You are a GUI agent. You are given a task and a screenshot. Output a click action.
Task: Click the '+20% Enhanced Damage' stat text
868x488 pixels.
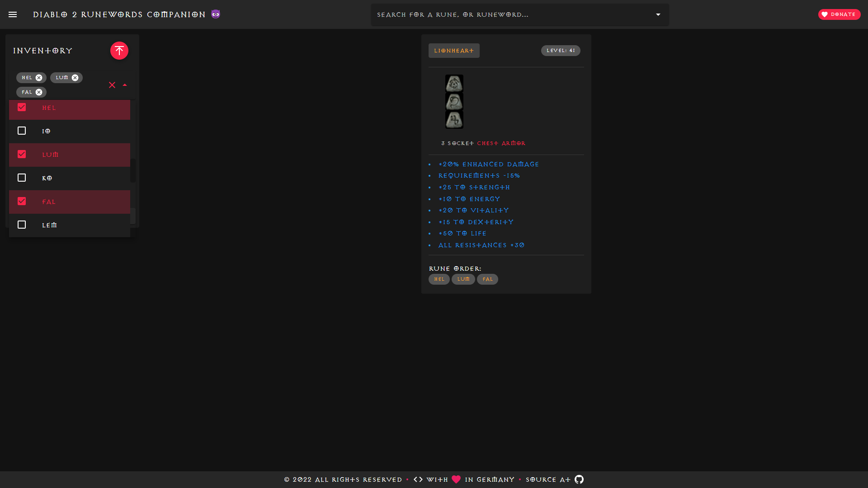pyautogui.click(x=489, y=164)
